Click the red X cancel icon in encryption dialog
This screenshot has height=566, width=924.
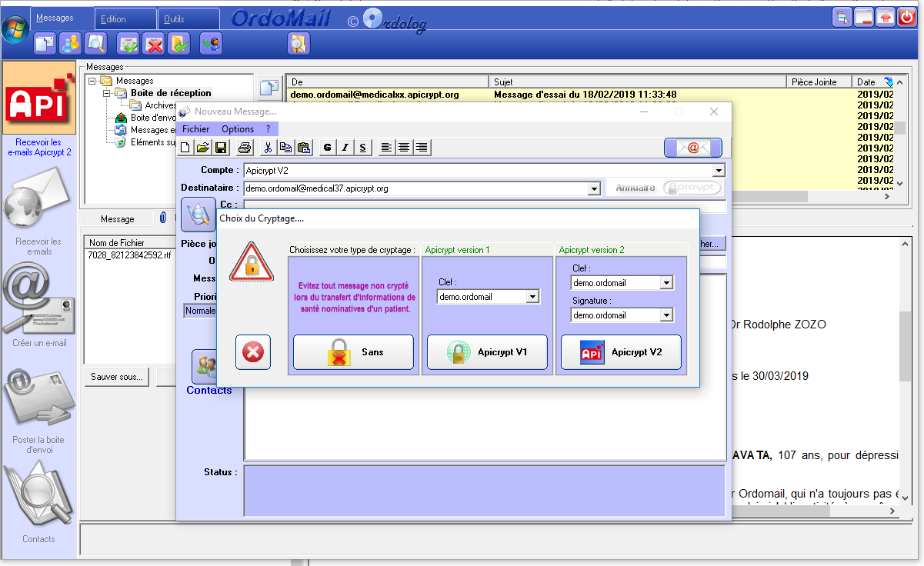[252, 352]
